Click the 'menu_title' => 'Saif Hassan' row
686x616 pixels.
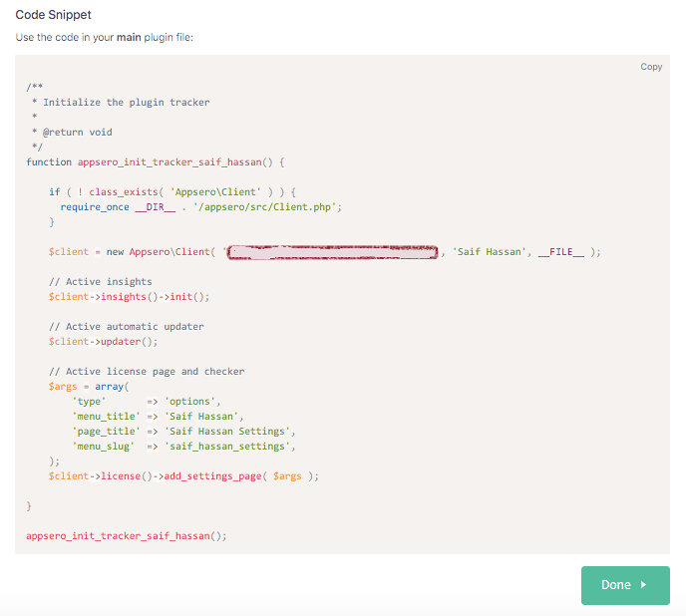pos(158,417)
